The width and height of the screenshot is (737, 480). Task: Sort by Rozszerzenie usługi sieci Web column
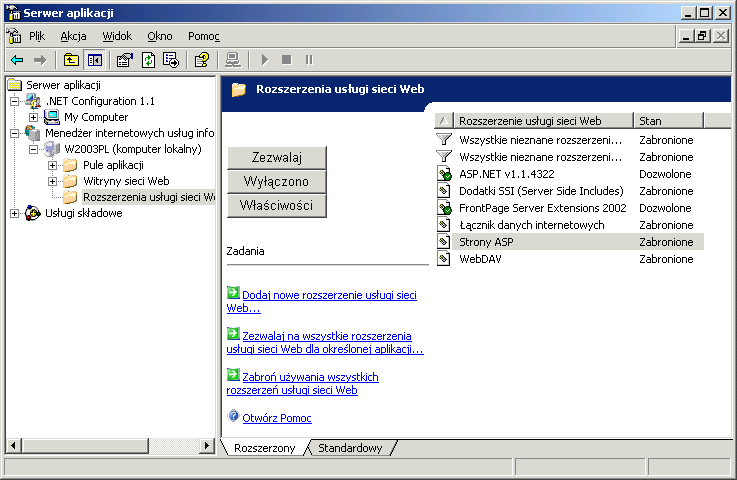point(543,121)
